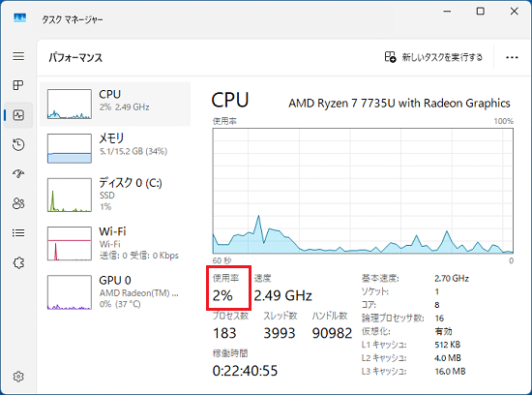Image resolution: width=532 pixels, height=395 pixels.
Task: Select the Performance page icon
Action: (x=18, y=115)
